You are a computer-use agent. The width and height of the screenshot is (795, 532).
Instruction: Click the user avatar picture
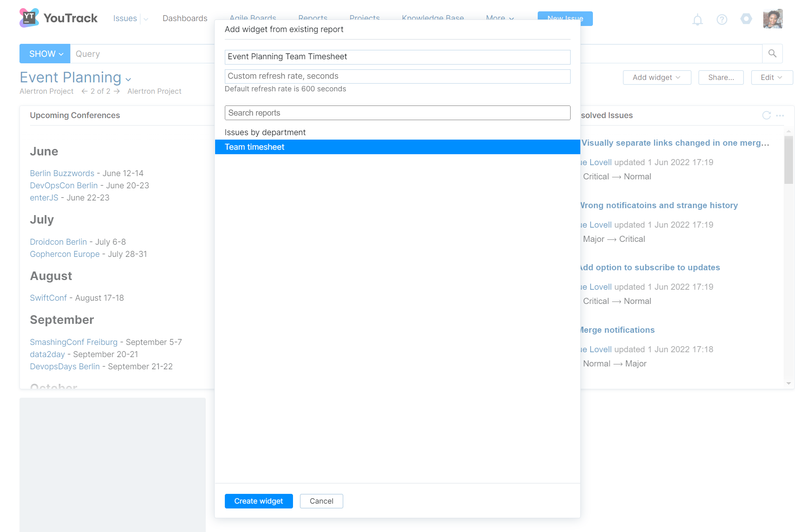(772, 19)
